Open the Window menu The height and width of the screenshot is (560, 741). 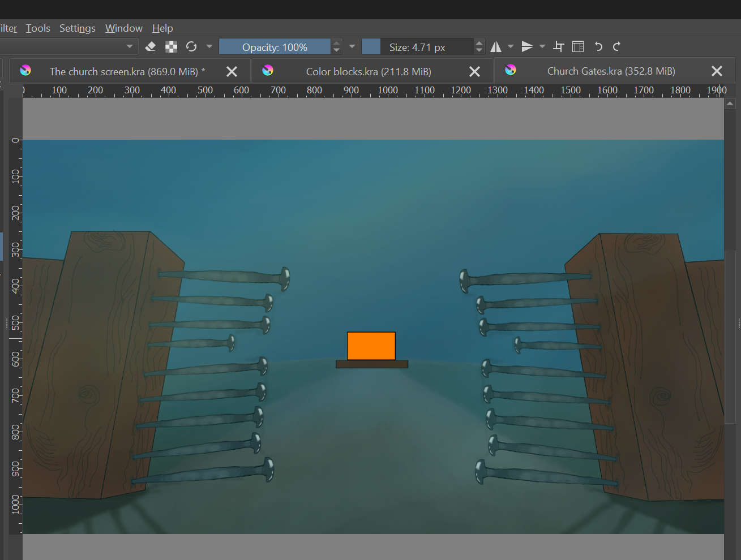pyautogui.click(x=123, y=28)
